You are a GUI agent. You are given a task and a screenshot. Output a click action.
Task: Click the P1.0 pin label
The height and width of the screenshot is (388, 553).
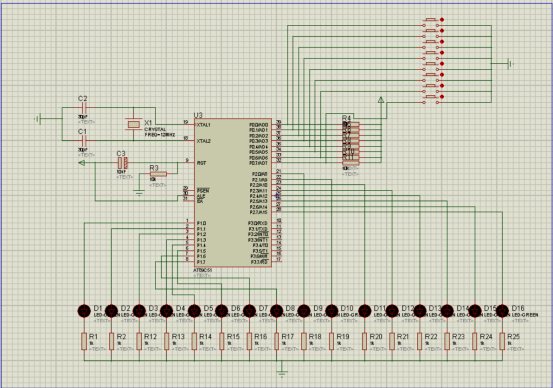(201, 223)
